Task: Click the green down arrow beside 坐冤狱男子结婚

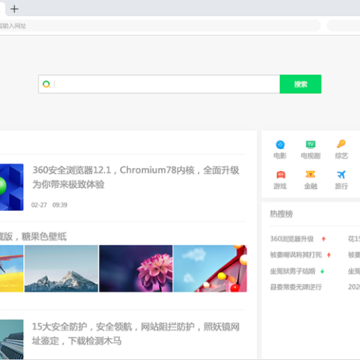Action: point(322,271)
